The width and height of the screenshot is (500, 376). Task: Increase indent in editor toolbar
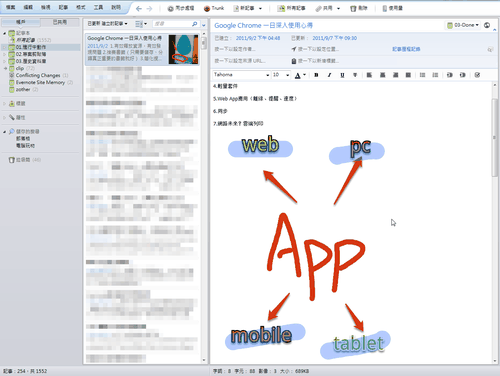pyautogui.click(x=463, y=75)
